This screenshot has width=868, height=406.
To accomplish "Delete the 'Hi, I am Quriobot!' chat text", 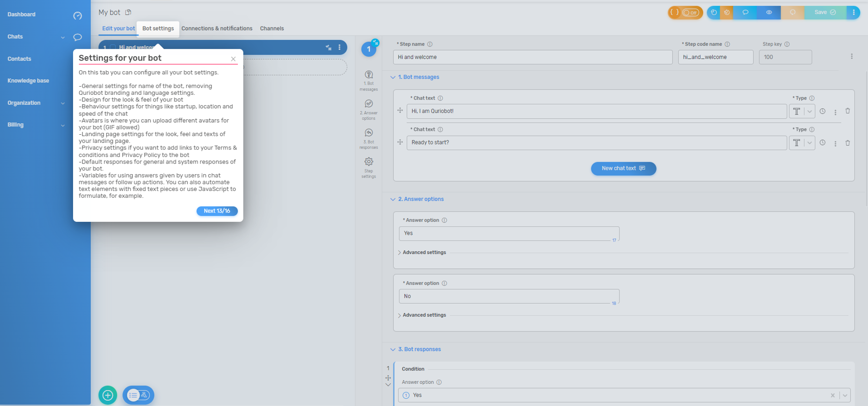I will pyautogui.click(x=847, y=111).
